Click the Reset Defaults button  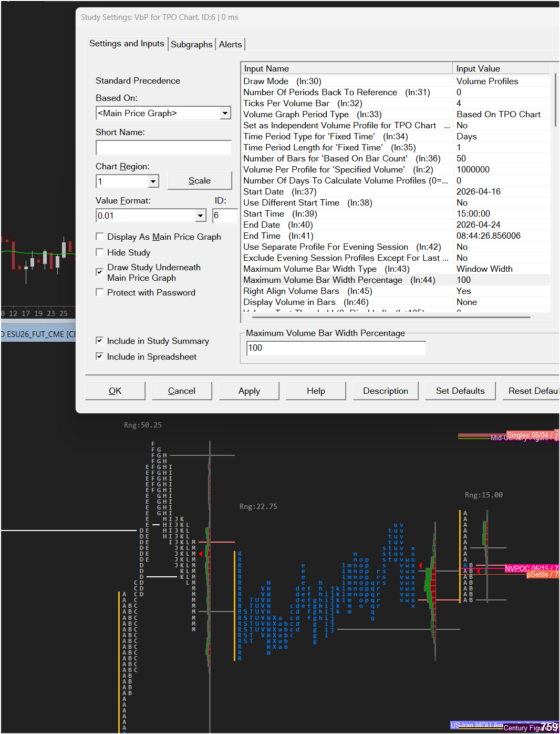pos(531,391)
